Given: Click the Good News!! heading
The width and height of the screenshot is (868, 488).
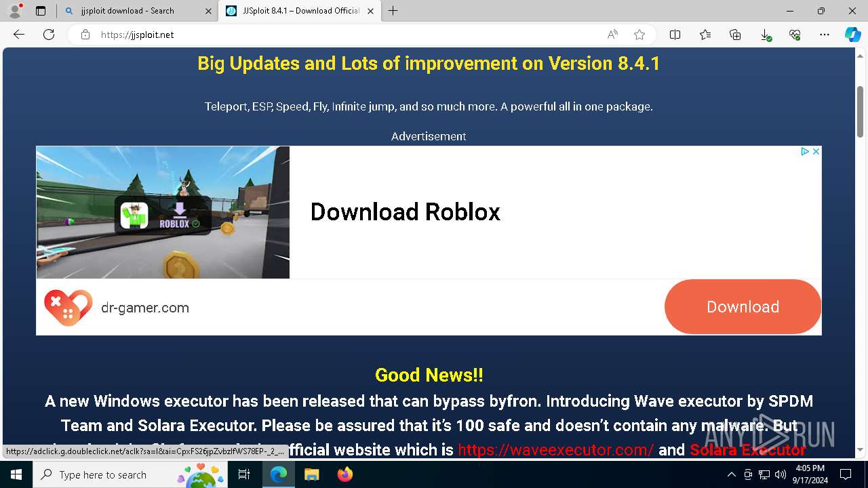Looking at the screenshot, I should pyautogui.click(x=429, y=375).
